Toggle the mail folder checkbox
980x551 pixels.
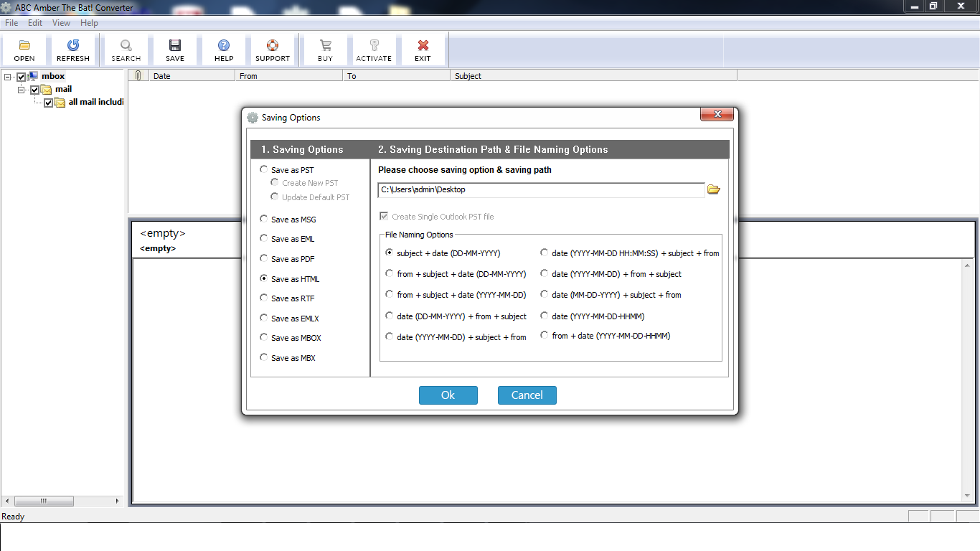[34, 90]
